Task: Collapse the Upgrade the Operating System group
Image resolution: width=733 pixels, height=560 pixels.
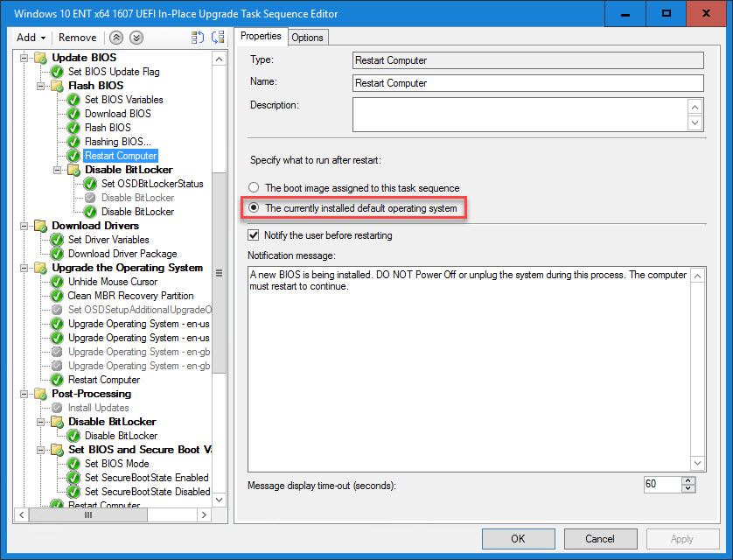Action: click(x=24, y=268)
